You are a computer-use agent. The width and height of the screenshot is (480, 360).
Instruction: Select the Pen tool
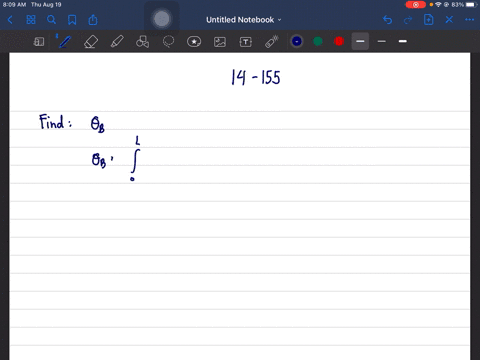coord(65,42)
